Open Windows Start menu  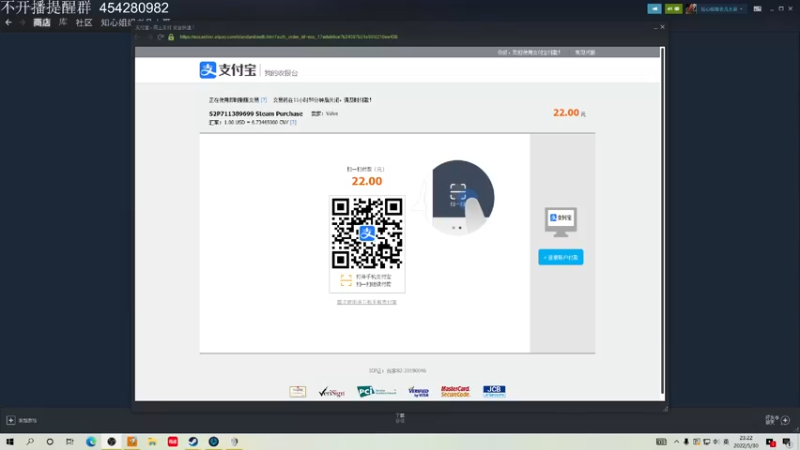point(10,441)
